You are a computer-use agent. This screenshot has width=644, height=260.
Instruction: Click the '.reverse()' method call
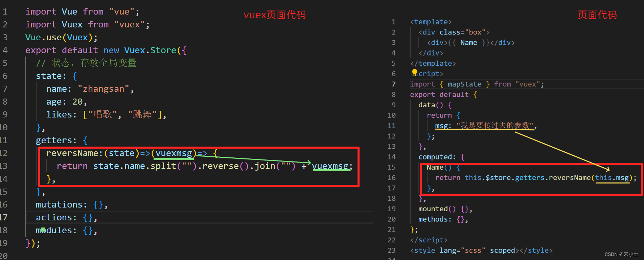223,166
